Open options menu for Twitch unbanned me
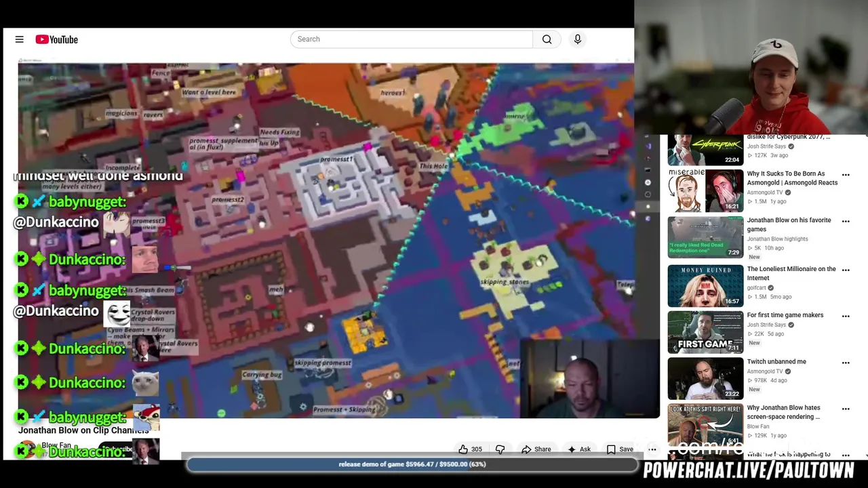 [846, 363]
